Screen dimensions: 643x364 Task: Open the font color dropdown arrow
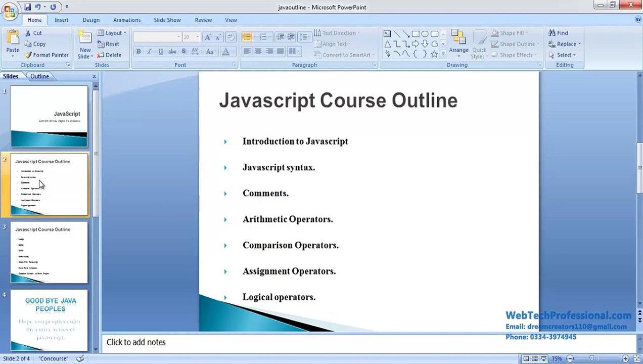point(233,52)
